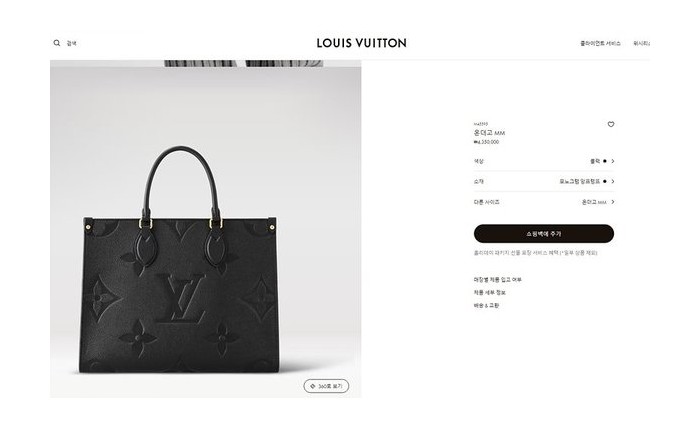
Task: Open the 클라이언트 서비스 menu item
Action: [x=600, y=43]
